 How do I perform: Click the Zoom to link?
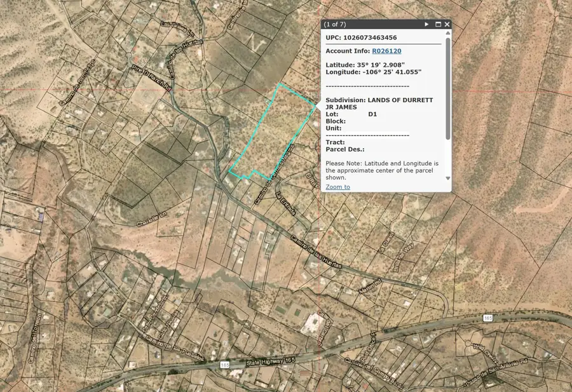point(337,187)
